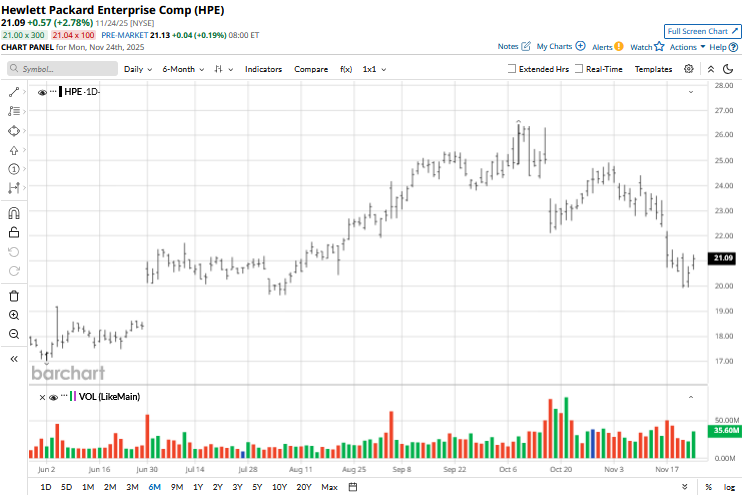The image size is (747, 495).
Task: Select the 1D time range
Action: pos(46,487)
